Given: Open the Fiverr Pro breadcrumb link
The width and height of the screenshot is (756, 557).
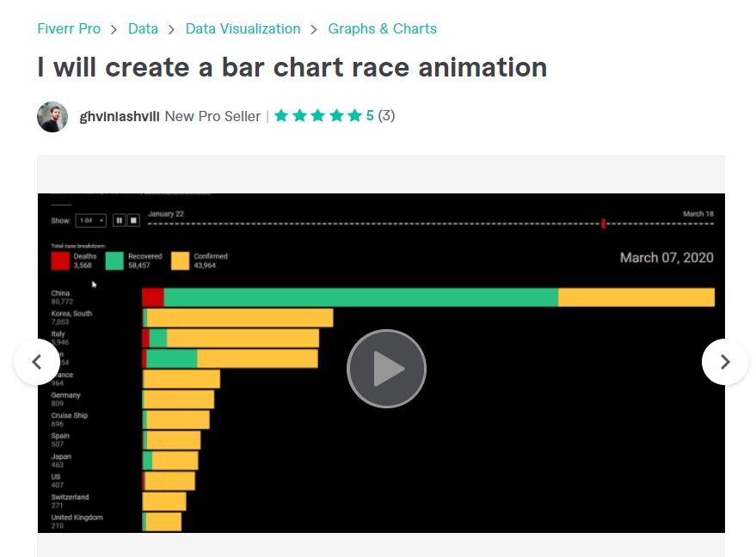Looking at the screenshot, I should (x=69, y=29).
